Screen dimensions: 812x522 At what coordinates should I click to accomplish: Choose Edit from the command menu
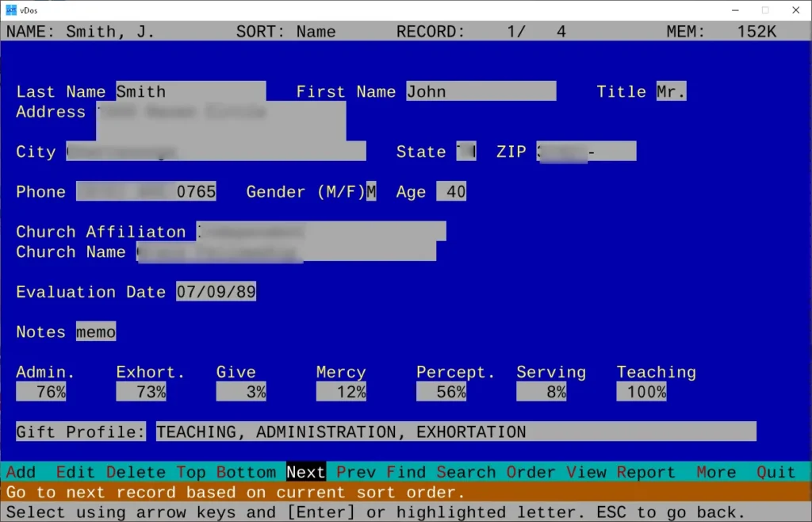75,472
